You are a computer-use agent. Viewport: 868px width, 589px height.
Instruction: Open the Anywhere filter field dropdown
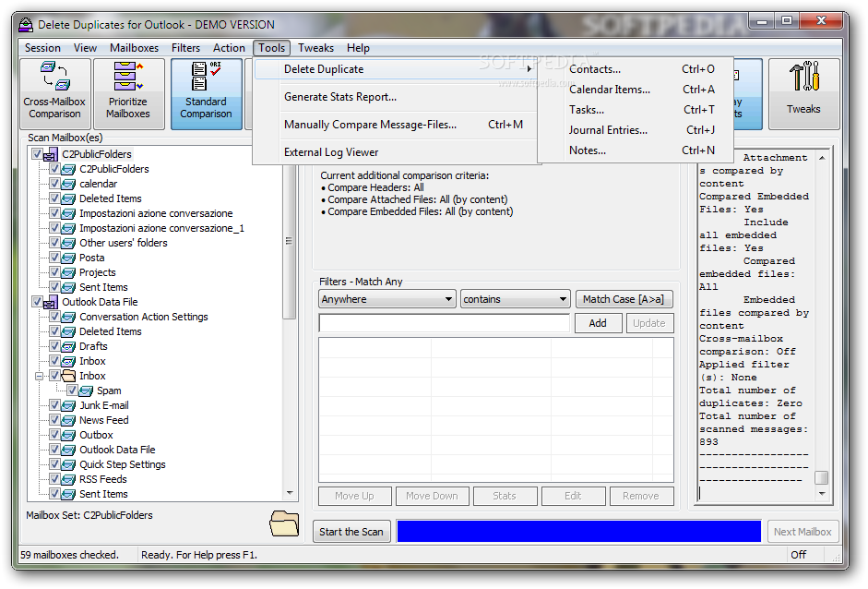pyautogui.click(x=448, y=299)
